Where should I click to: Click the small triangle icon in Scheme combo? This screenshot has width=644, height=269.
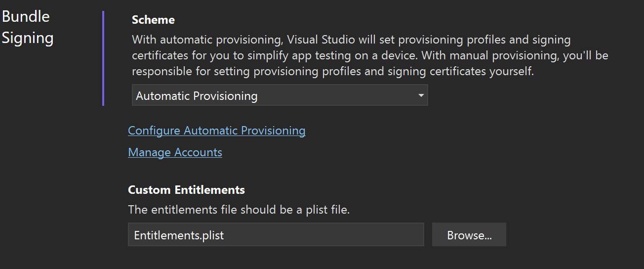click(x=421, y=95)
